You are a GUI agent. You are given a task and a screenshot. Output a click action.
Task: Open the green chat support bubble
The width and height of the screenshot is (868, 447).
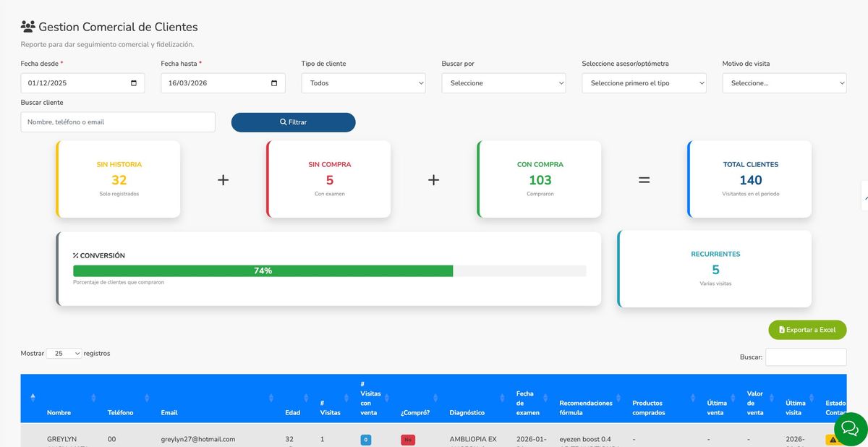tap(850, 429)
